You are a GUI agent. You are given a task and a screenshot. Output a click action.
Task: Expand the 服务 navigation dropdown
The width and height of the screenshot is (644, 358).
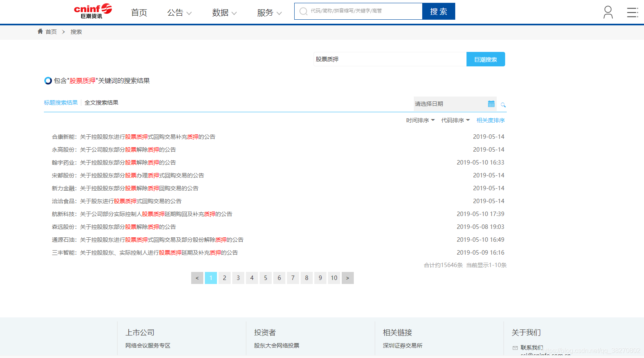coord(269,12)
